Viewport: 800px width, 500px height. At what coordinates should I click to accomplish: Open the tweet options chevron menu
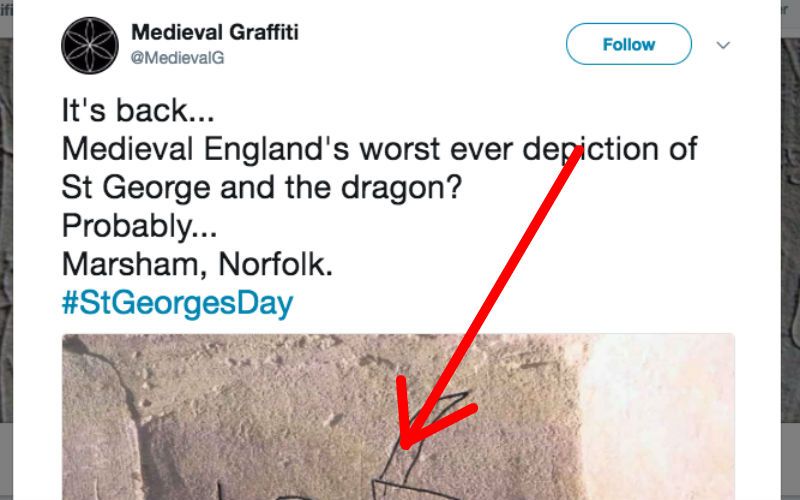coord(724,45)
